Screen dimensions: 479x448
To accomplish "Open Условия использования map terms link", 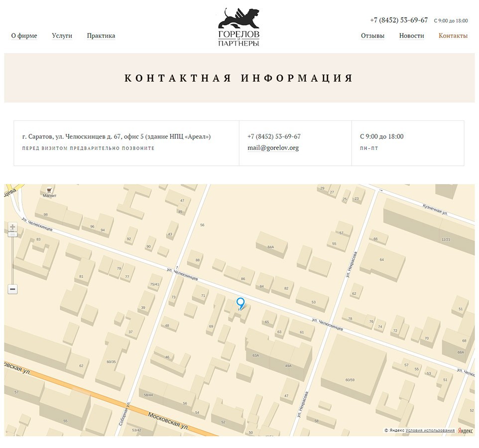I will tap(430, 431).
